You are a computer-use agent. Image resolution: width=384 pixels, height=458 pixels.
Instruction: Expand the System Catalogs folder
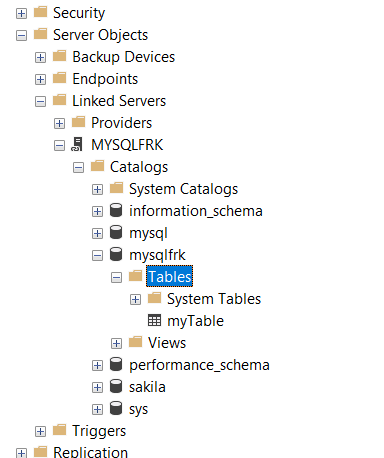(x=97, y=189)
